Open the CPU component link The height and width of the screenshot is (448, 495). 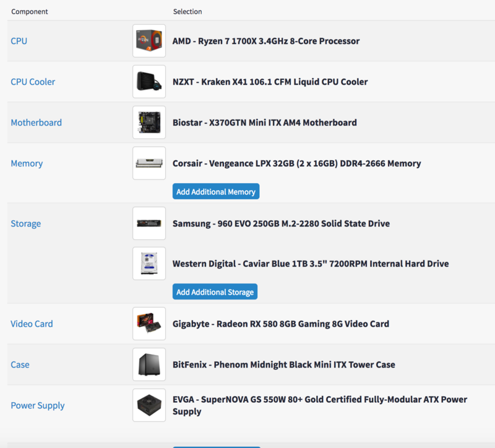pyautogui.click(x=19, y=41)
